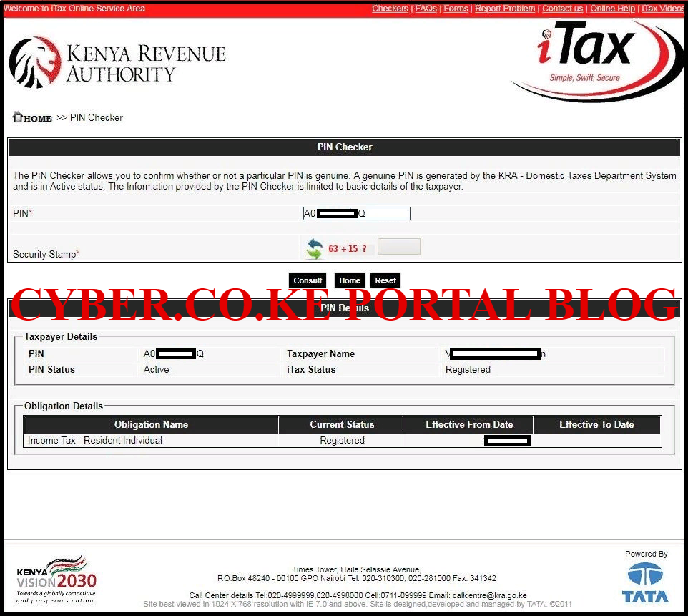Click the Kenya Revenue Authority lion logo
The width and height of the screenshot is (688, 616).
click(35, 62)
